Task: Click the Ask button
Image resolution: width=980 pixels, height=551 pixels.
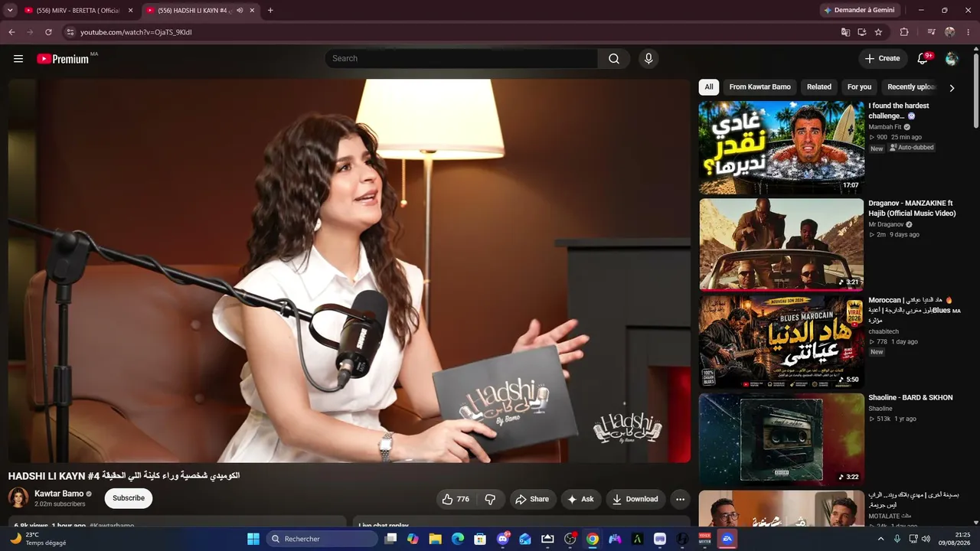Action: pos(580,499)
